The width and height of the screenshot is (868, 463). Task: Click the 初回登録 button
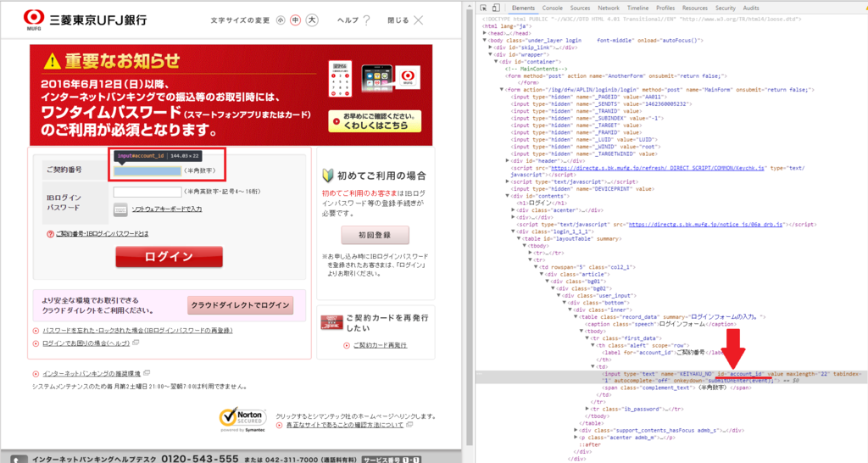click(376, 235)
